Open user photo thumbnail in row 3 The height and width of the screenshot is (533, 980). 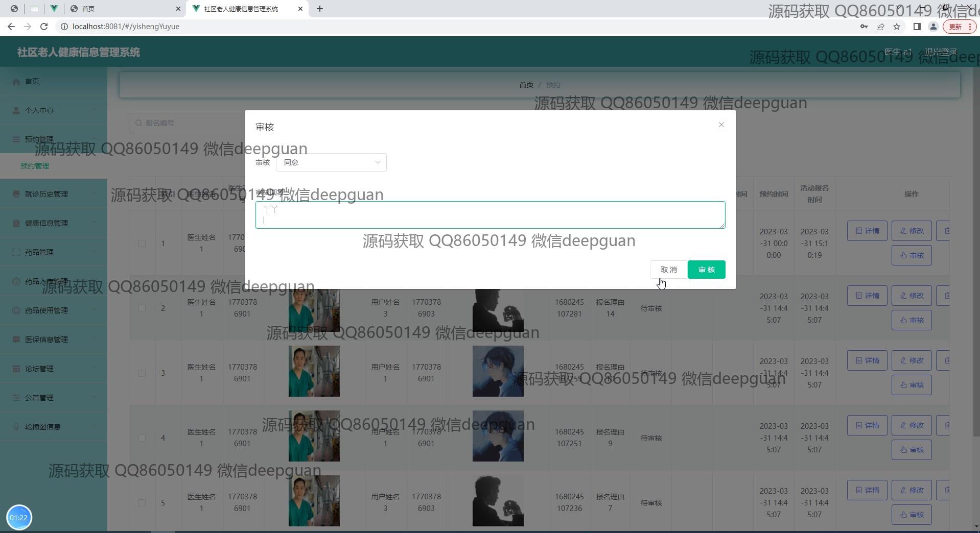click(x=498, y=371)
